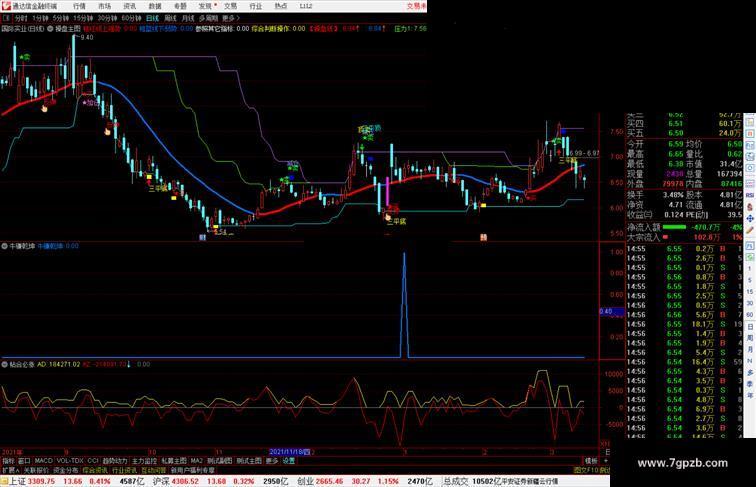Screen dimensions: 756x487
Task: Click the 通达信 application logo icon
Action: (6, 6)
